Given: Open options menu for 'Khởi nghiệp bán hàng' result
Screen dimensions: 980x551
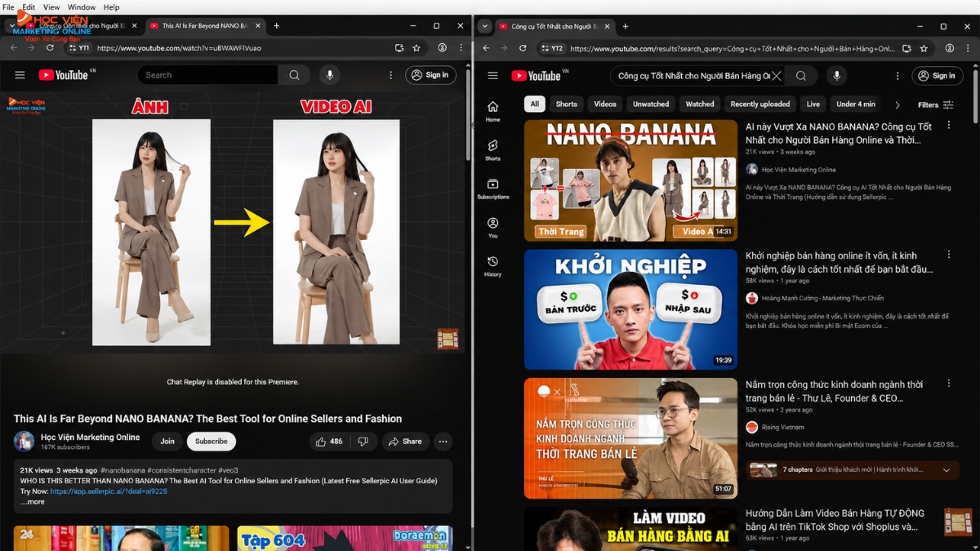Looking at the screenshot, I should coord(949,255).
